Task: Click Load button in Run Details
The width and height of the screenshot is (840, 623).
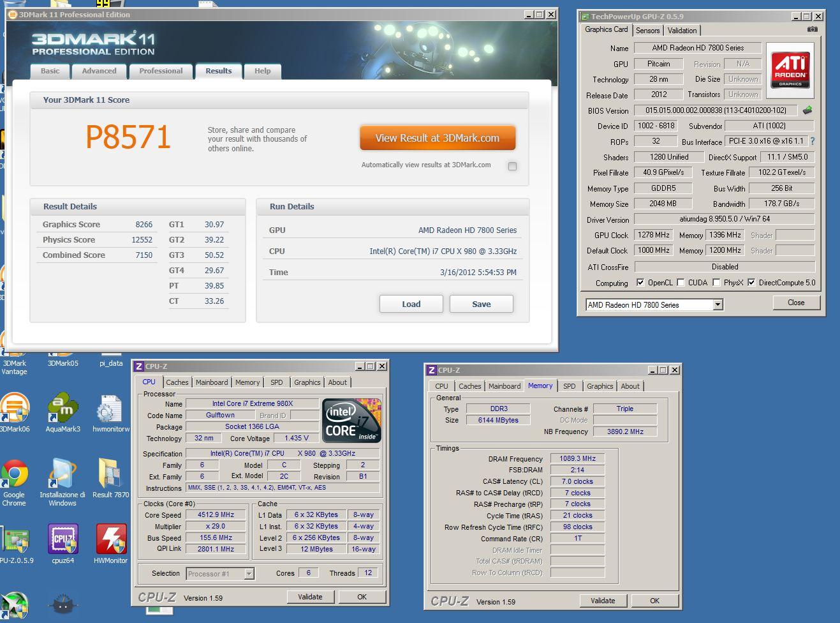Action: (x=411, y=304)
